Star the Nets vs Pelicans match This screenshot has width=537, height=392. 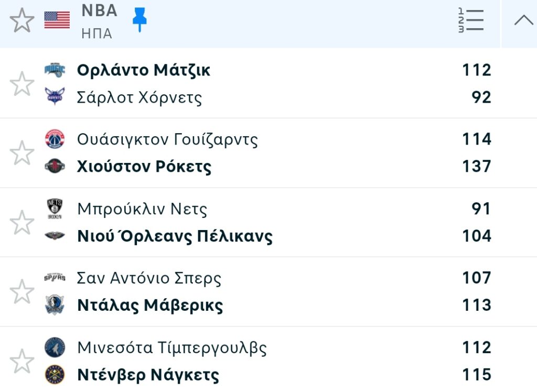pos(22,222)
